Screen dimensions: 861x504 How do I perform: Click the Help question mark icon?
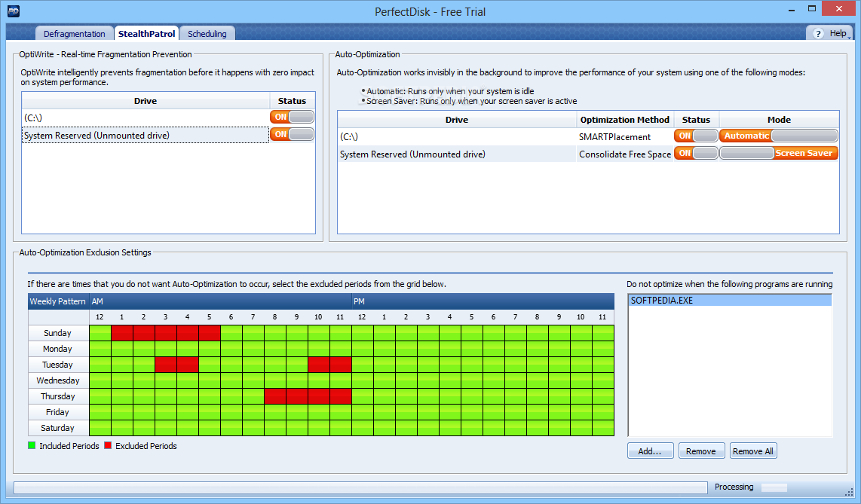[818, 33]
